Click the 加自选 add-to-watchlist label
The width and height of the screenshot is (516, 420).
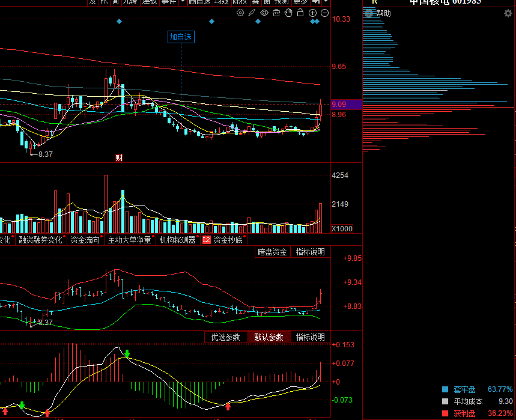pyautogui.click(x=181, y=37)
